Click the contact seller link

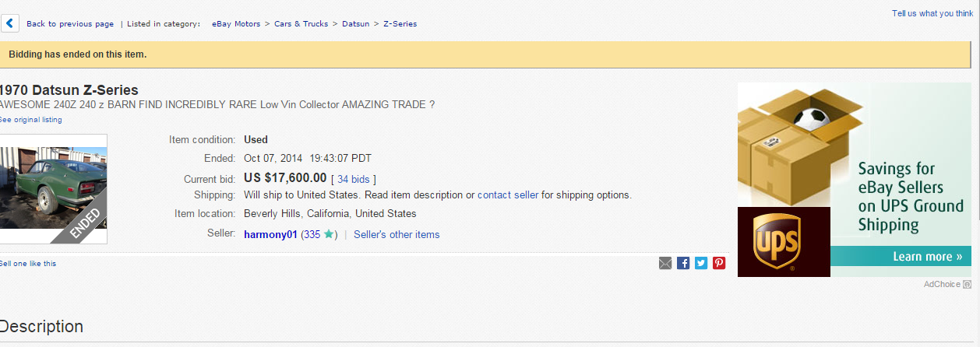(508, 195)
